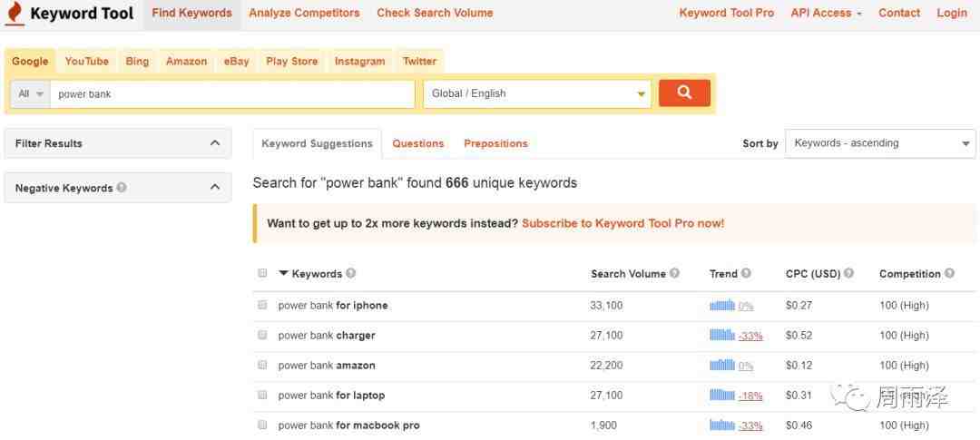980x440 pixels.
Task: Click Subscribe to Keyword Tool Pro now link
Action: click(x=623, y=223)
